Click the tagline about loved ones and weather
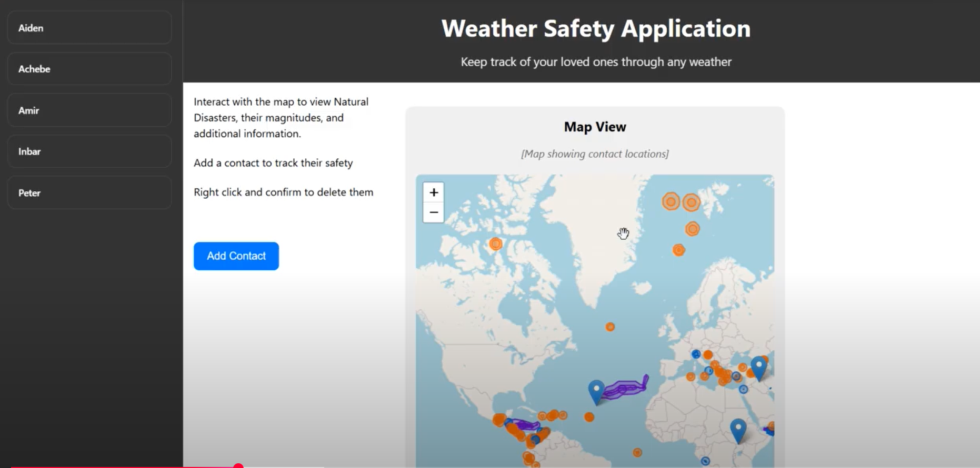Screen dimensions: 980x468 [596, 62]
